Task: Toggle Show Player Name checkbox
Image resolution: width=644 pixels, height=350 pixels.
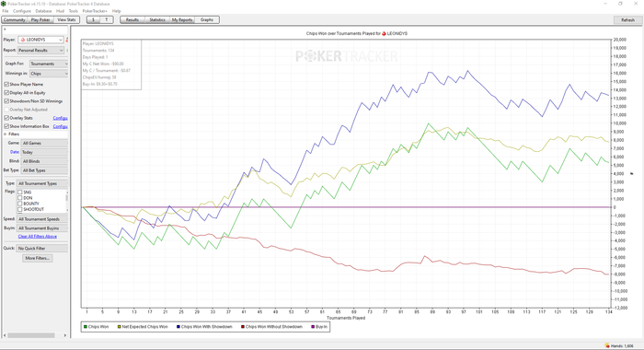Action: point(6,84)
